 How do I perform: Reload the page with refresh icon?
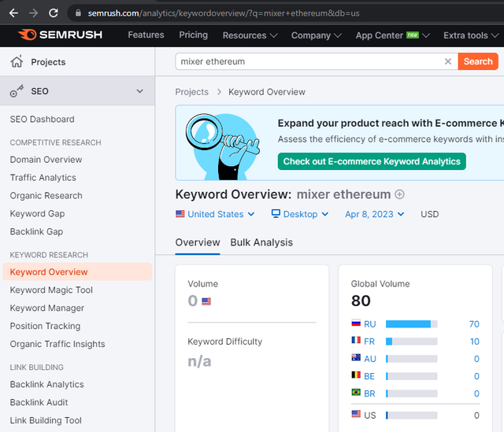point(54,13)
